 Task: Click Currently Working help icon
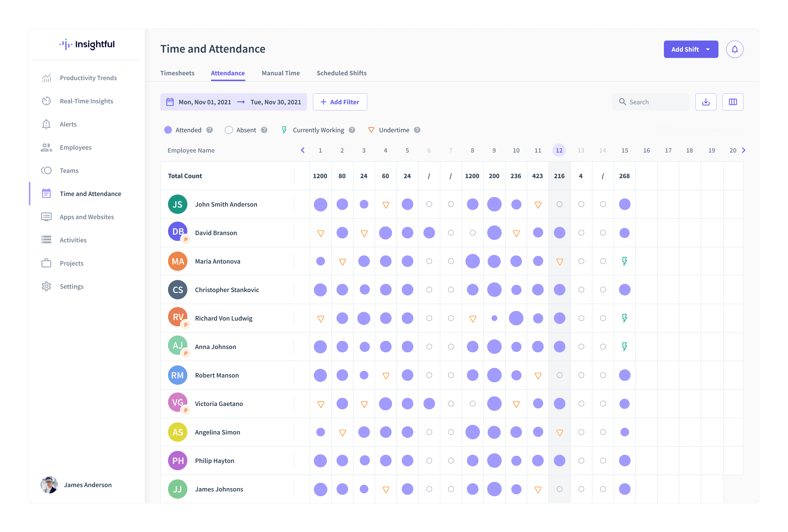click(x=352, y=130)
